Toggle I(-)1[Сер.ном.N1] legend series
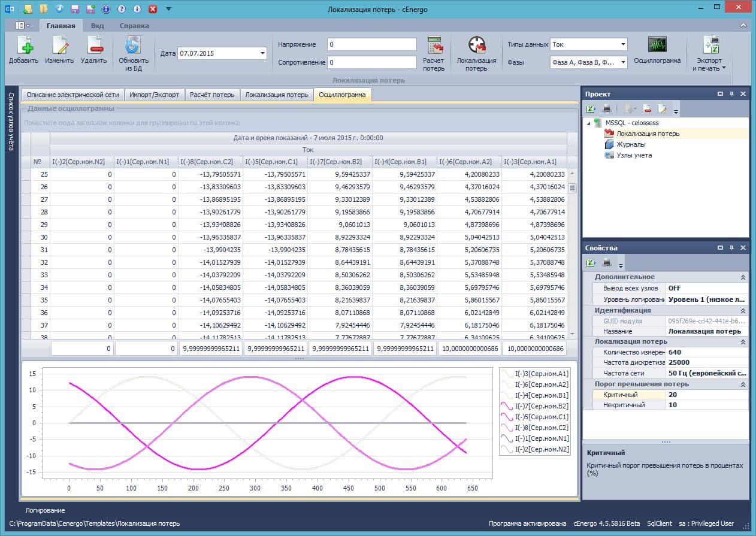The image size is (756, 536). coord(535,438)
